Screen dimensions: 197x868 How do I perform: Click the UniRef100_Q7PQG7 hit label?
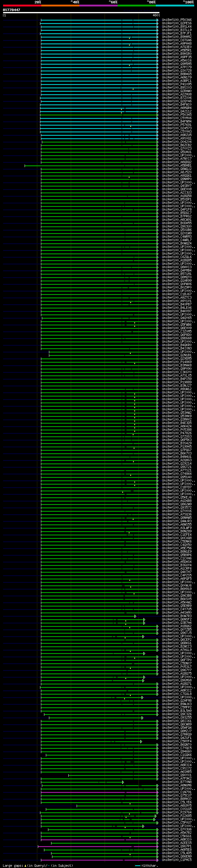(176, 450)
